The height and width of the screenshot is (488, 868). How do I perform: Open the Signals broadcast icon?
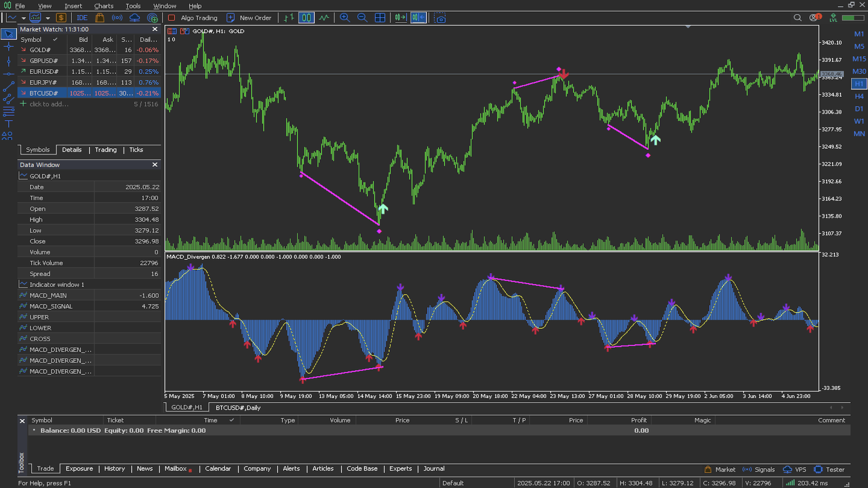pyautogui.click(x=117, y=18)
